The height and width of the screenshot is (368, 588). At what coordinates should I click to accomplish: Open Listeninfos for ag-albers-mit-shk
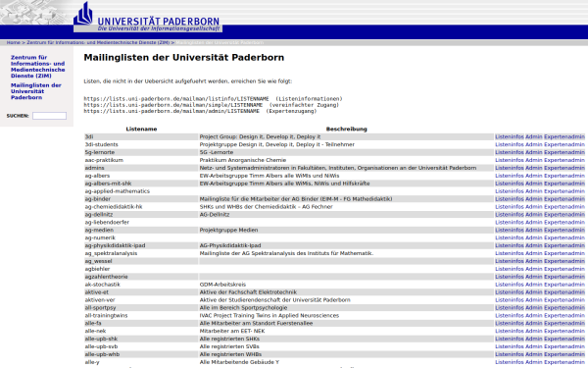tap(510, 184)
